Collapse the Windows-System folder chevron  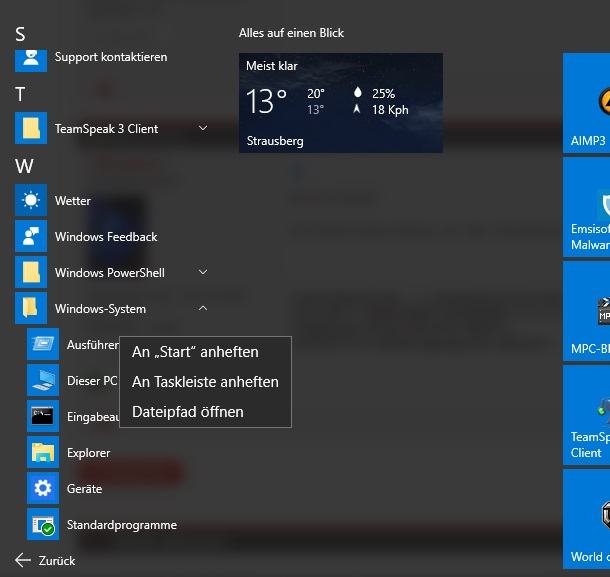(x=203, y=308)
